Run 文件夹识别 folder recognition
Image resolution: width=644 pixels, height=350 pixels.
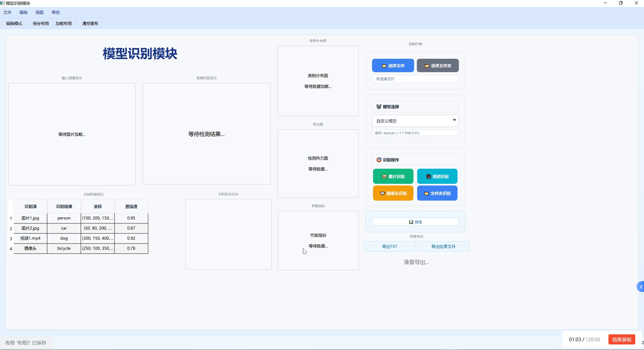(437, 193)
